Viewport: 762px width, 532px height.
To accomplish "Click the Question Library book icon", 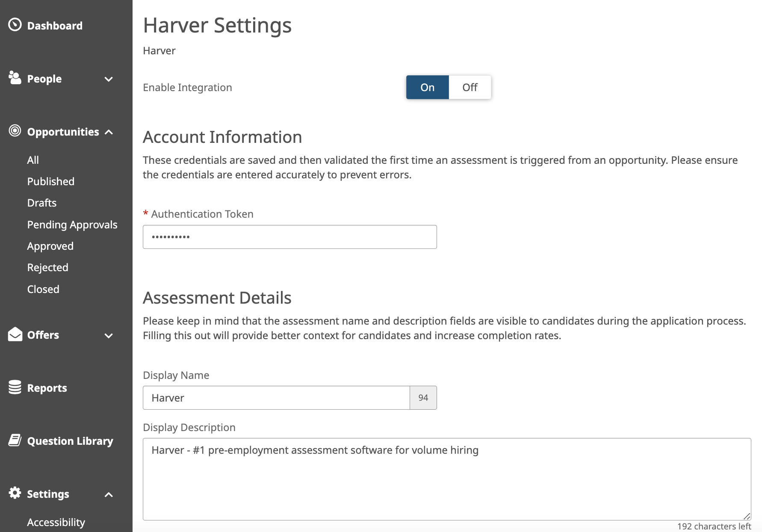I will pos(15,440).
